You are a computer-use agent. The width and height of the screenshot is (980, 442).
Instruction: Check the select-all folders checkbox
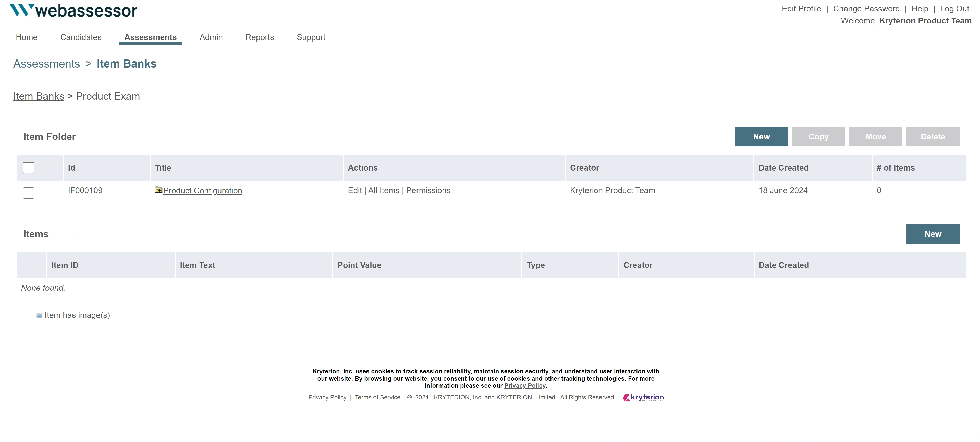[x=29, y=168]
